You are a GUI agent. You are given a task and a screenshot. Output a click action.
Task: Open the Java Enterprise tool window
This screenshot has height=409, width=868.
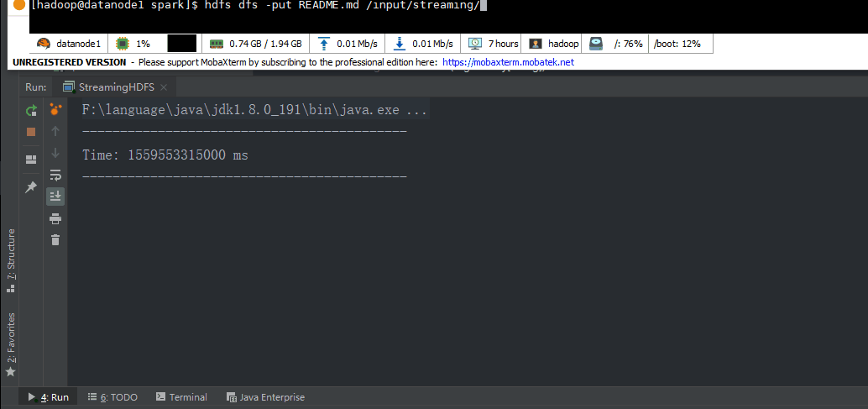[266, 397]
